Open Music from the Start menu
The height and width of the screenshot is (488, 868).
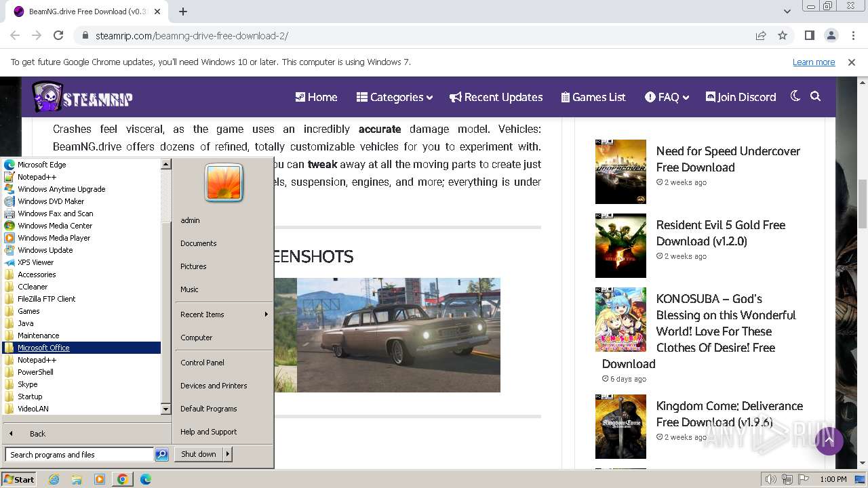pos(223,289)
